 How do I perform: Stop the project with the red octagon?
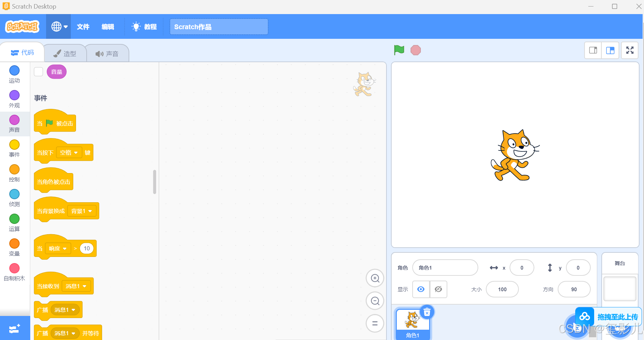tap(416, 50)
